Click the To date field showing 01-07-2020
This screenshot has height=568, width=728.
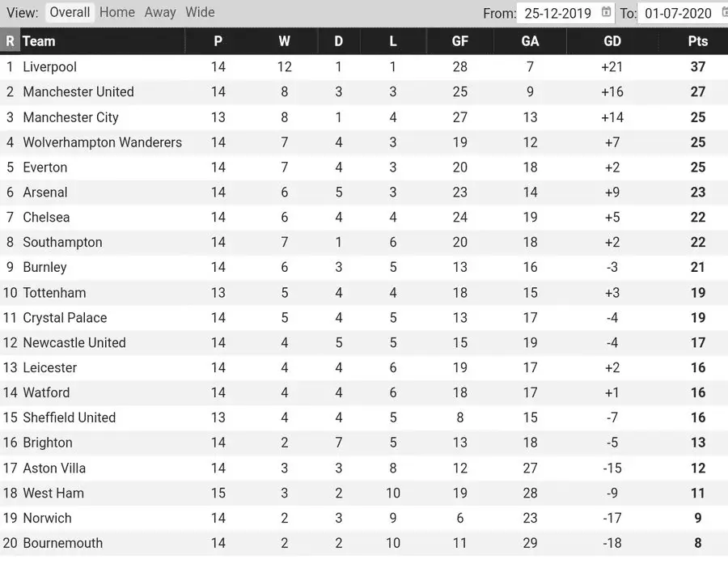678,13
